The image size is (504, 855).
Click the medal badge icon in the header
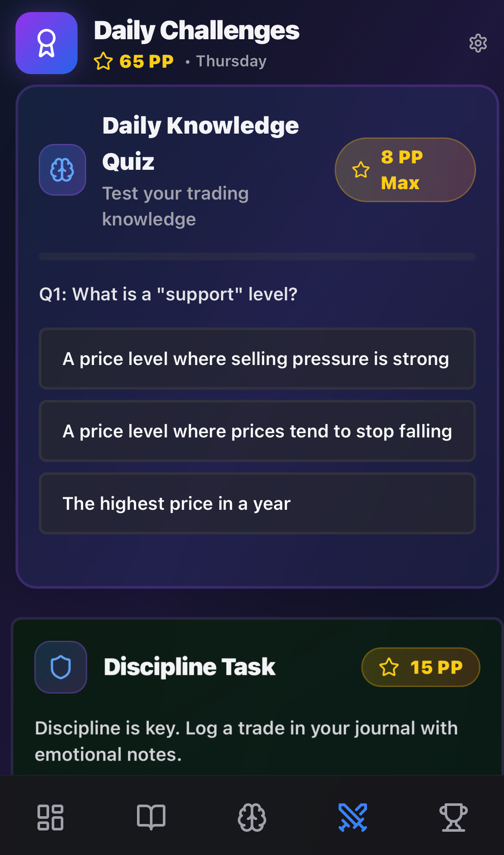[x=46, y=43]
